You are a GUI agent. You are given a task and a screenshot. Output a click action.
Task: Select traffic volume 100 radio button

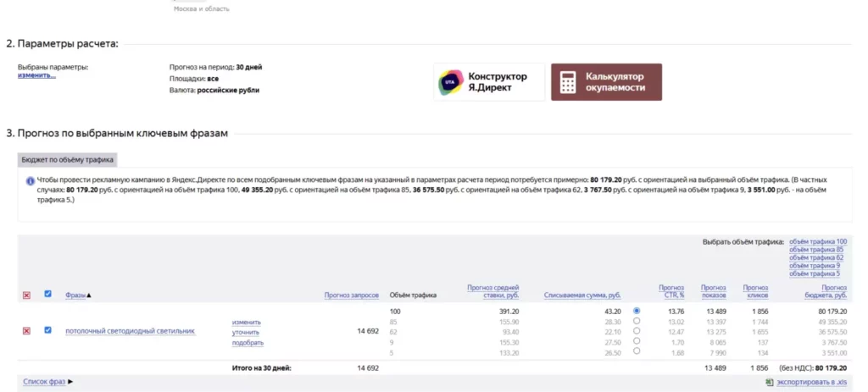click(637, 311)
